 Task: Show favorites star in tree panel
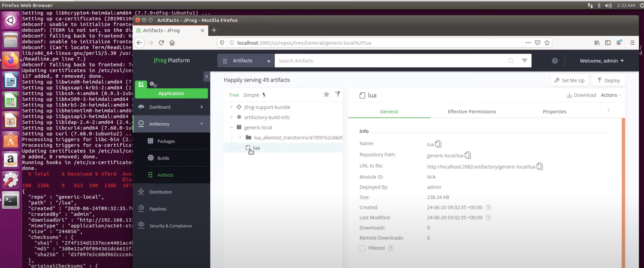point(326,94)
